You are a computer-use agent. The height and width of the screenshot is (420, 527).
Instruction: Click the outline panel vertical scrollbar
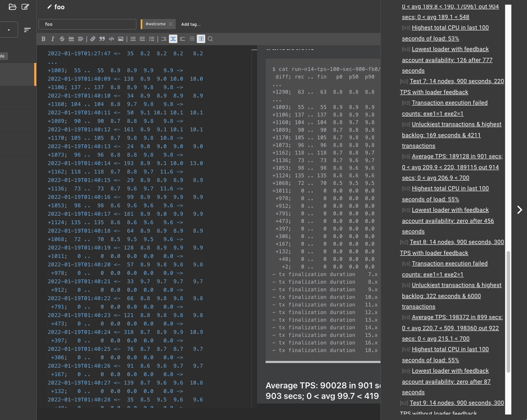[x=508, y=312]
